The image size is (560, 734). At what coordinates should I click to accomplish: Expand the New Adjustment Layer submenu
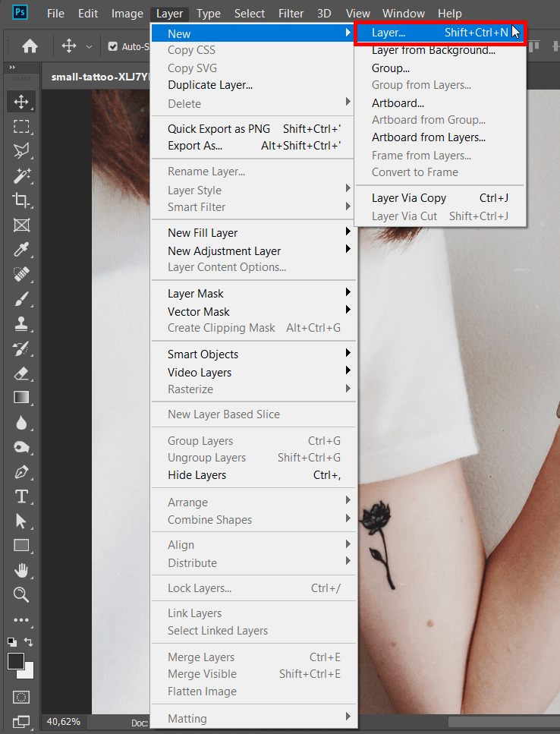click(253, 251)
